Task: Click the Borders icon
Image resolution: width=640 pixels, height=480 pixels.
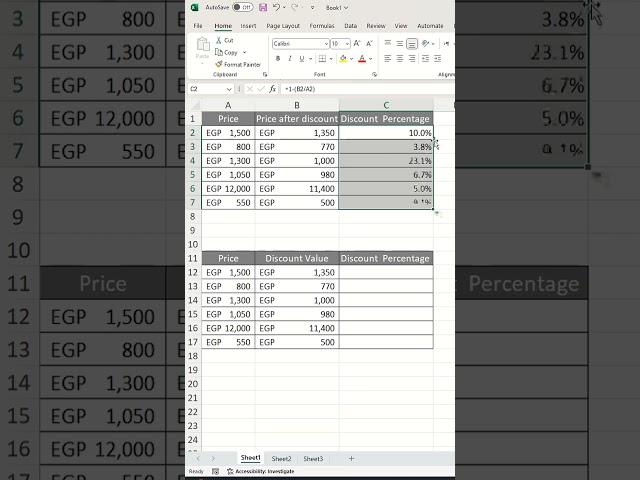Action: (322, 59)
